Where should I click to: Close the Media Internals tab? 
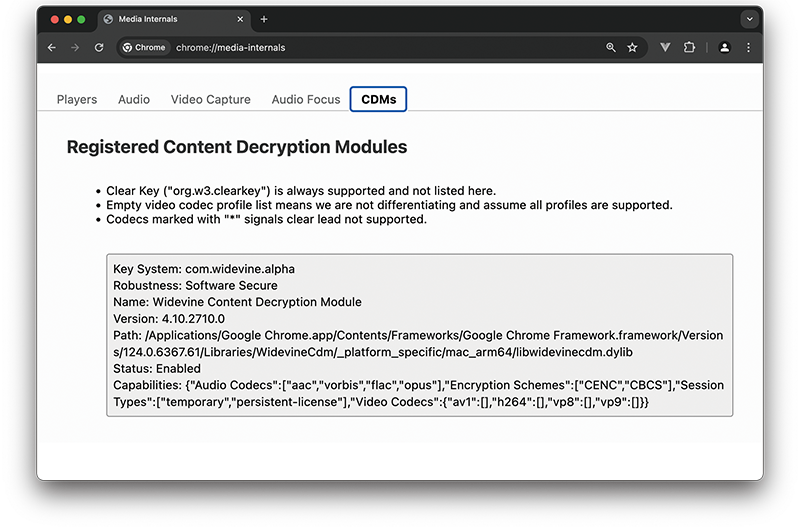[x=238, y=19]
